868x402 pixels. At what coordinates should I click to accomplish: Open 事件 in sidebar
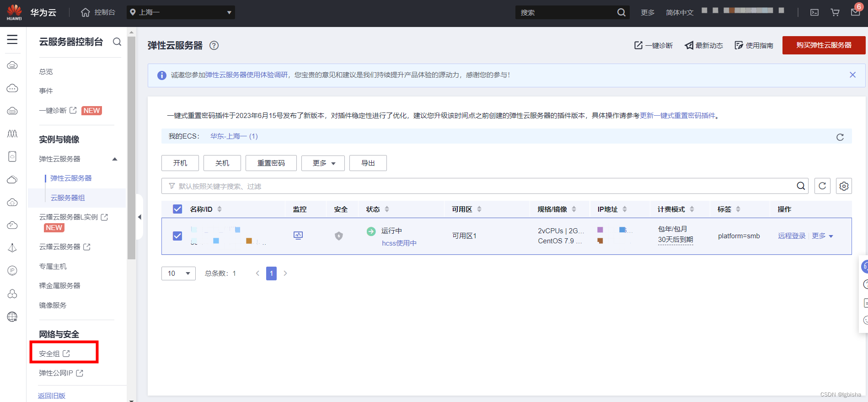coord(46,91)
